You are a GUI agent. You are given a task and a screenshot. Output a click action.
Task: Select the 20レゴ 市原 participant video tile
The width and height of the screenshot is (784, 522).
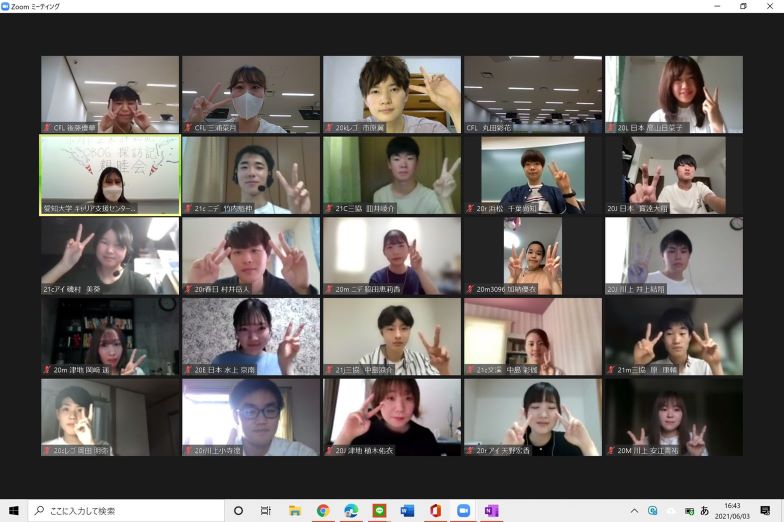[x=392, y=94]
